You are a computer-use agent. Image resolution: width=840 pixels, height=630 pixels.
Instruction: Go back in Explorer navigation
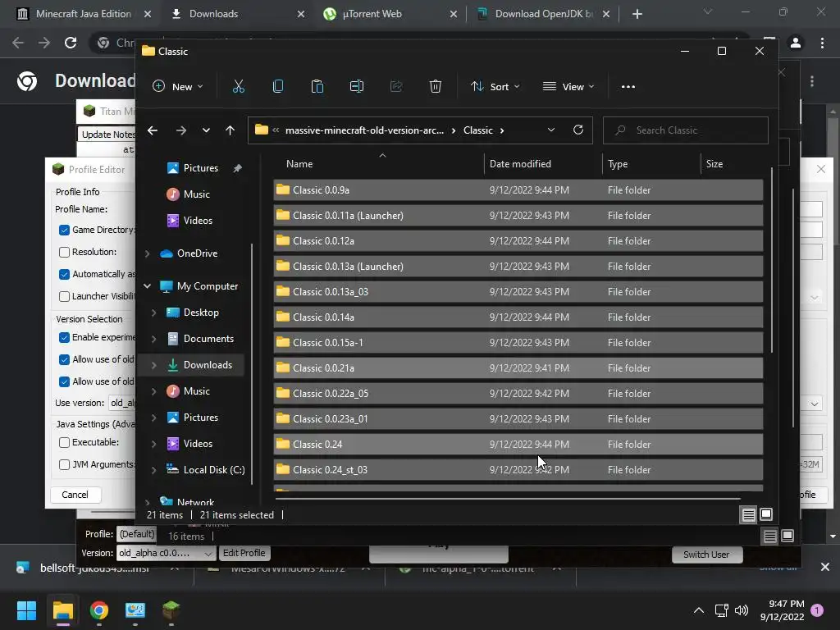click(153, 130)
